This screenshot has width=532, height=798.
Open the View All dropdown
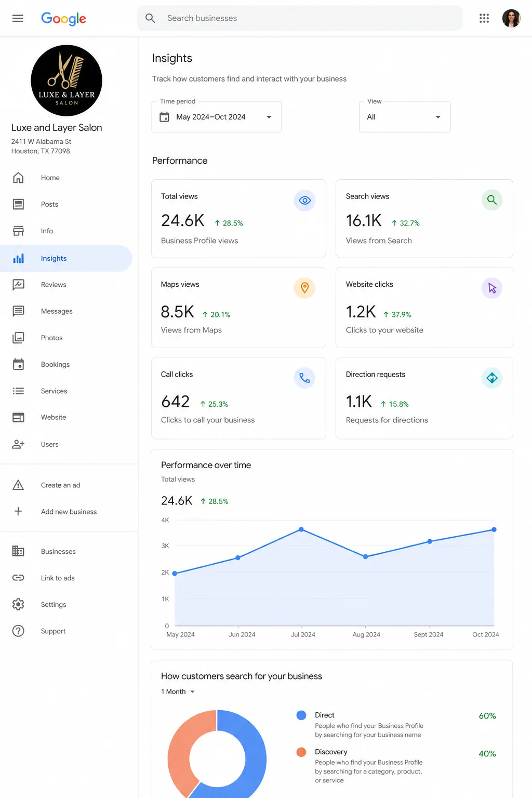tap(405, 117)
